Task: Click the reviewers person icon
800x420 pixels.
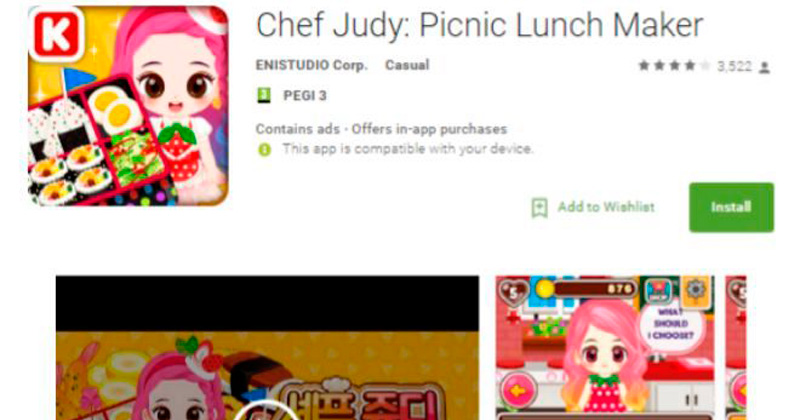Action: point(764,67)
